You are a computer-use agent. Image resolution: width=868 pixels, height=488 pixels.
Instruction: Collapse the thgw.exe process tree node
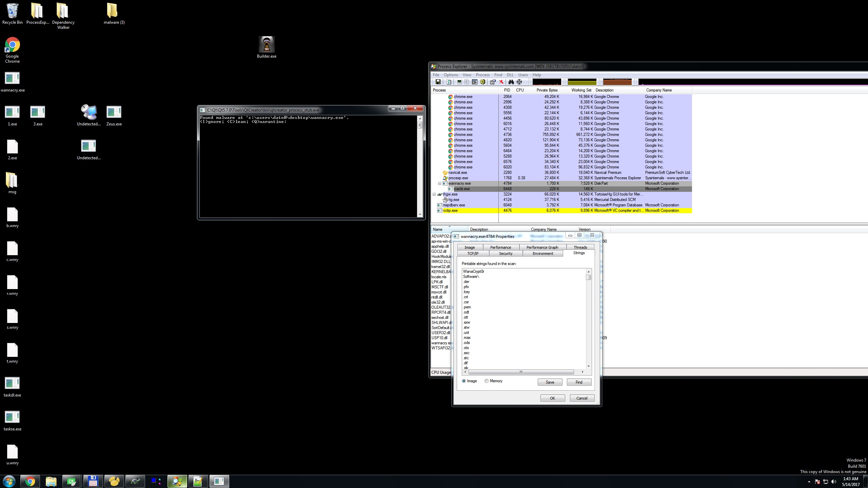pyautogui.click(x=434, y=194)
